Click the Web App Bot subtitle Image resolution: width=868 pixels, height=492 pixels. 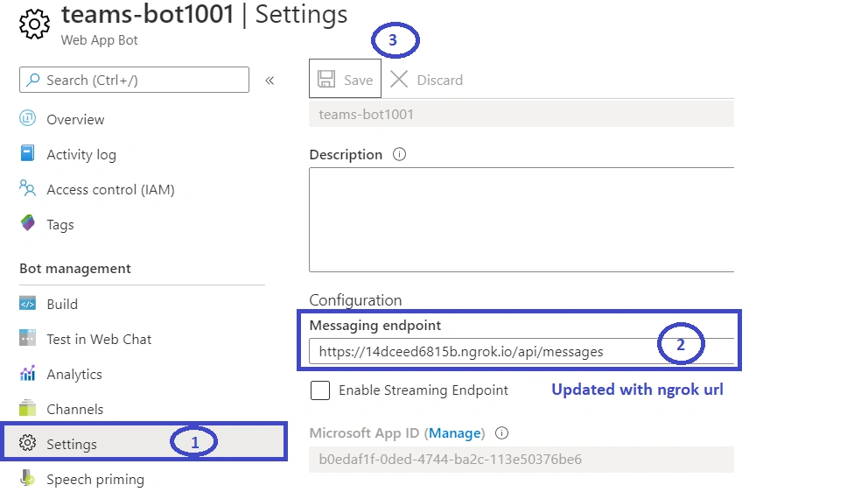(x=99, y=40)
